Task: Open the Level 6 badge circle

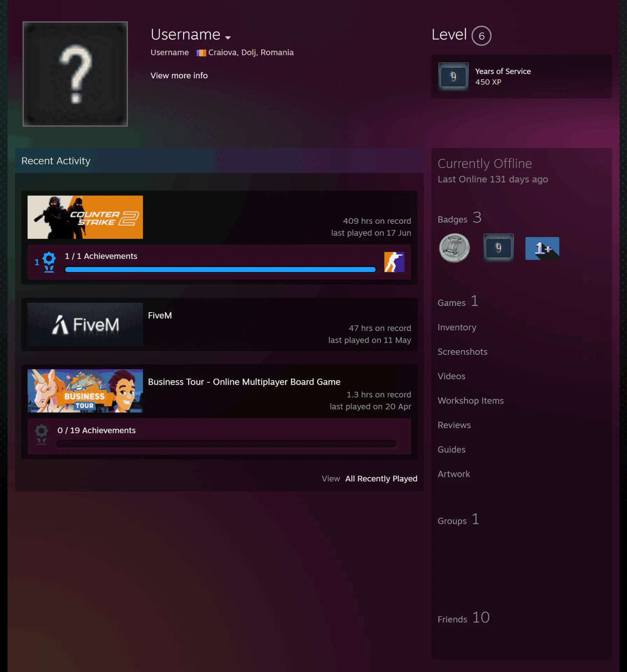Action: coord(481,36)
